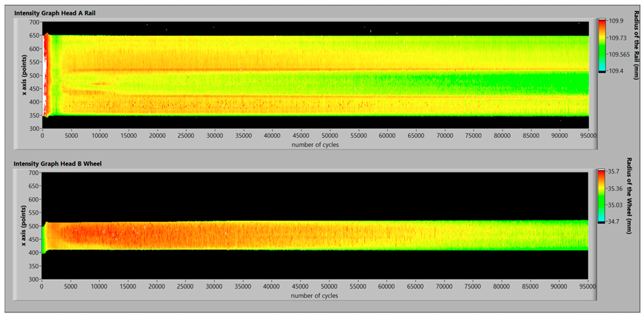This screenshot has height=317, width=644.
Task: Click the 700 tick on Rail graph y-scale
Action: (34, 22)
